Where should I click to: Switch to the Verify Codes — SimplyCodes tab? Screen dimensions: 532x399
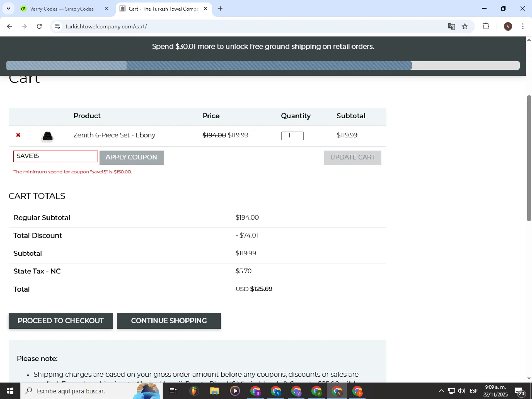tap(62, 9)
